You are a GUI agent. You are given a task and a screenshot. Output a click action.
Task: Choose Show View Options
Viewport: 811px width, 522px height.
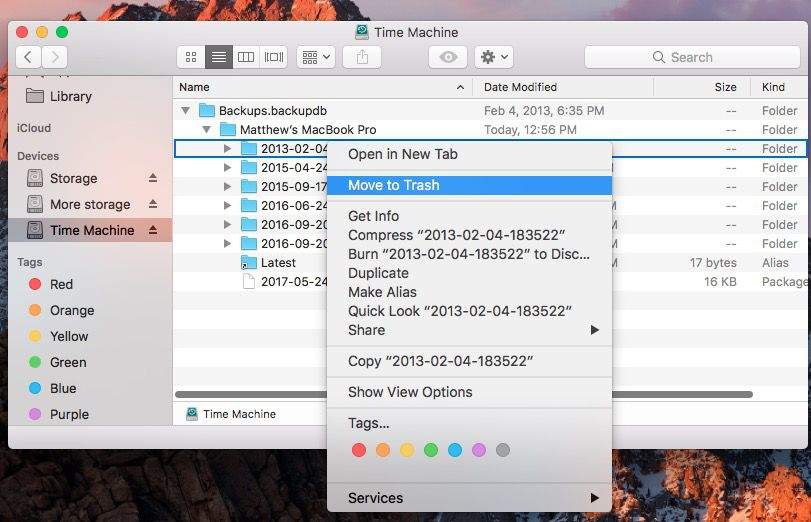click(470, 392)
